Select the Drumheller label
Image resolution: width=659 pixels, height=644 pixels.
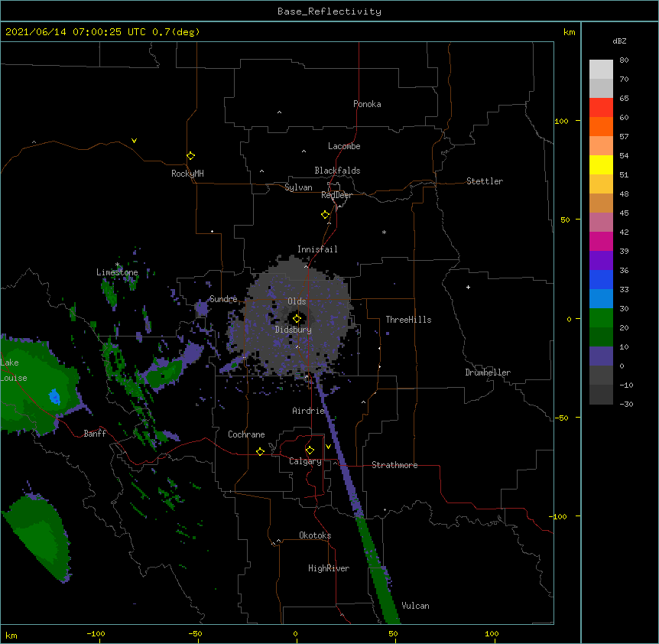(x=488, y=372)
